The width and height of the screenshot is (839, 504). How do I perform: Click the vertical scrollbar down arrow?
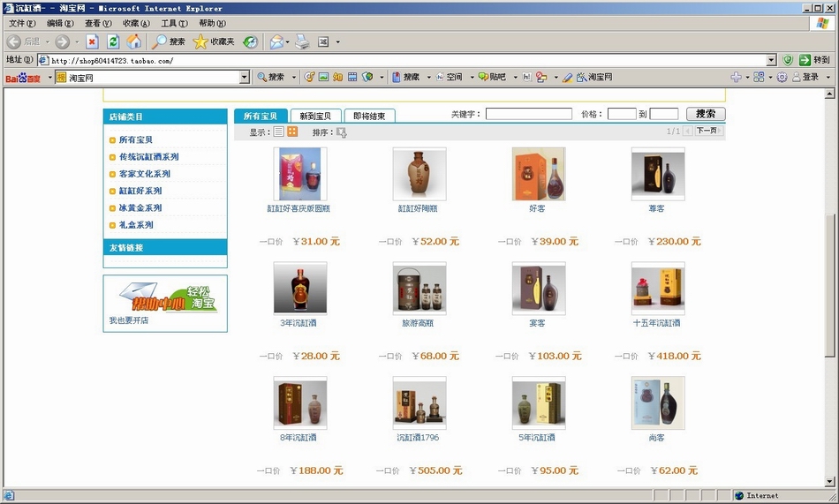(x=829, y=481)
